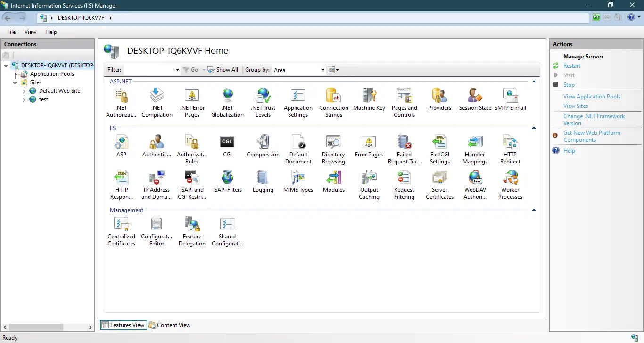The image size is (644, 343).
Task: Open Server Certificates feature
Action: [439, 185]
